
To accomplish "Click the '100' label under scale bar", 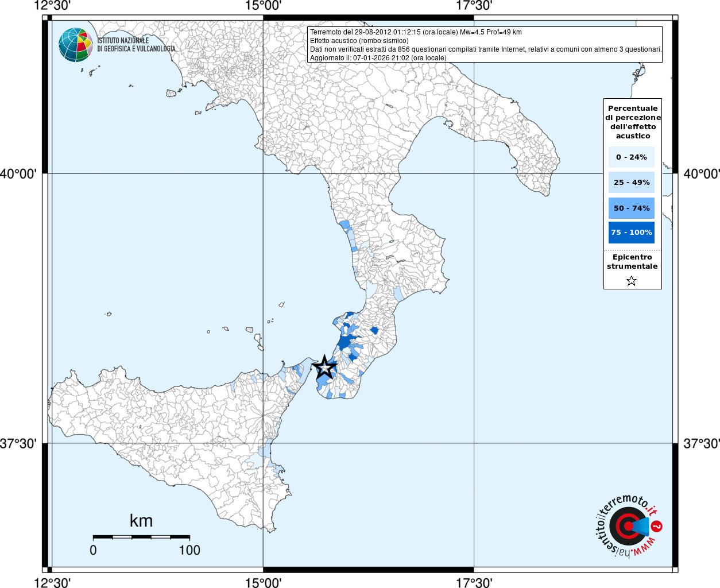I will click(x=189, y=550).
